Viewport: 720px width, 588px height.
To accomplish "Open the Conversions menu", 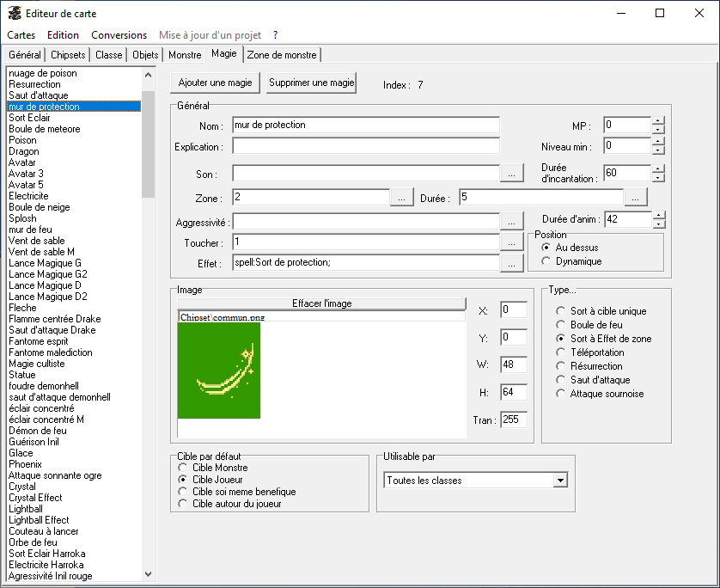I will (119, 35).
